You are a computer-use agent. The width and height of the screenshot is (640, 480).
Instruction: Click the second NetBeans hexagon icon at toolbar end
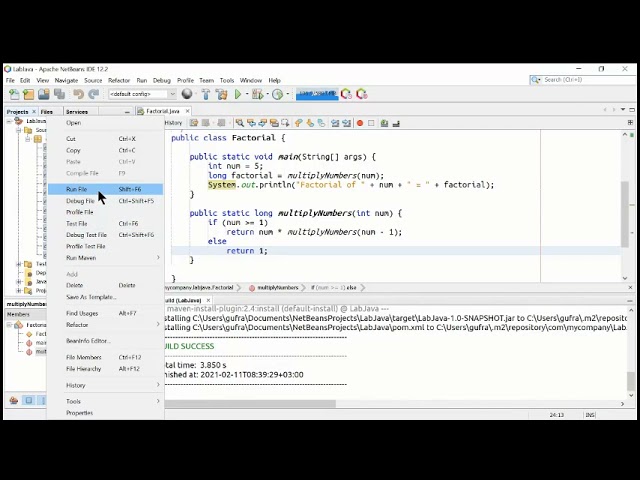(x=362, y=94)
